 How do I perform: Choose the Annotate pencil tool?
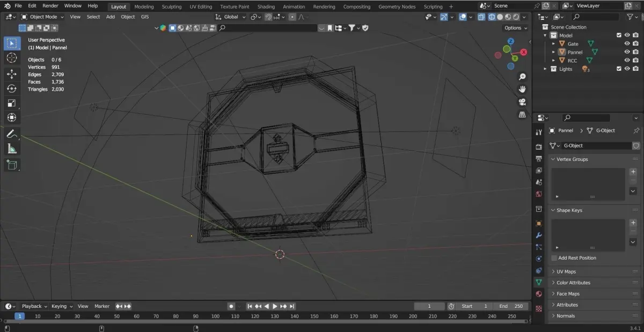tap(12, 134)
